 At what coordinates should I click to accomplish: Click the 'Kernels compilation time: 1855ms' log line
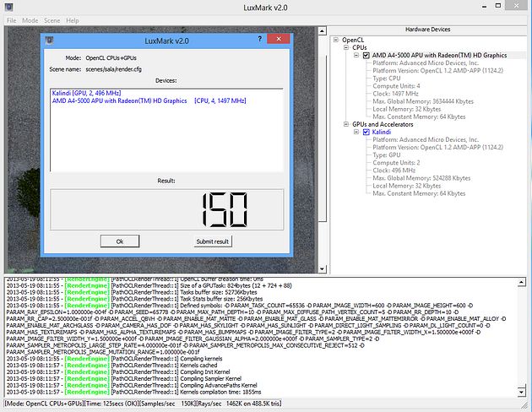(134, 392)
